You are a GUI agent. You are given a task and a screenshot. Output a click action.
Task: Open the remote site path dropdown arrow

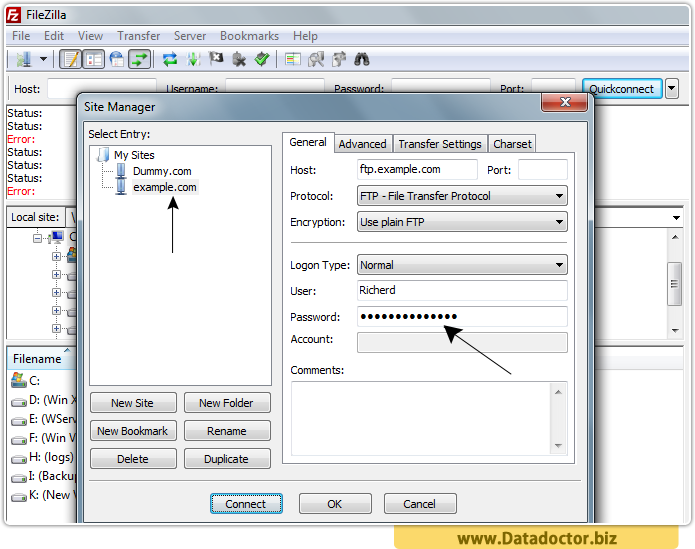coord(676,218)
